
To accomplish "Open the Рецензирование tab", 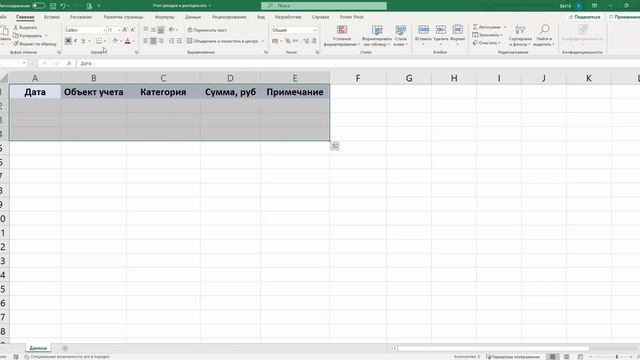I will [x=229, y=17].
